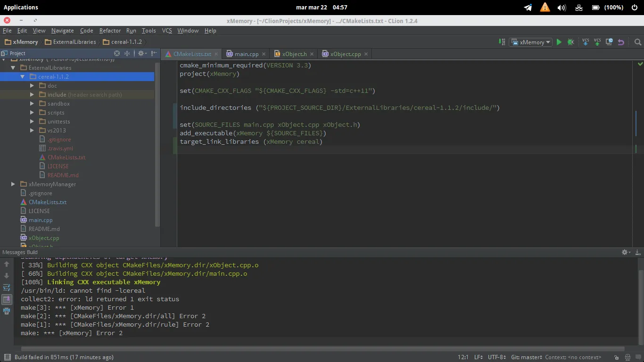
Task: Open the Refactor menu
Action: pos(110,31)
